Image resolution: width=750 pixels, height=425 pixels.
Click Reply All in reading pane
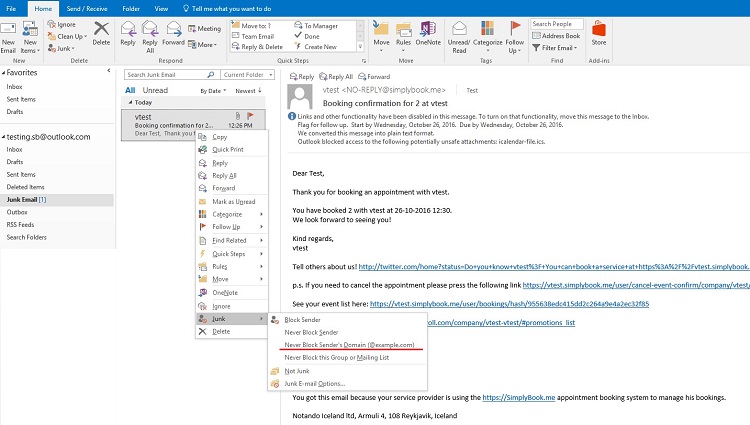pos(338,76)
